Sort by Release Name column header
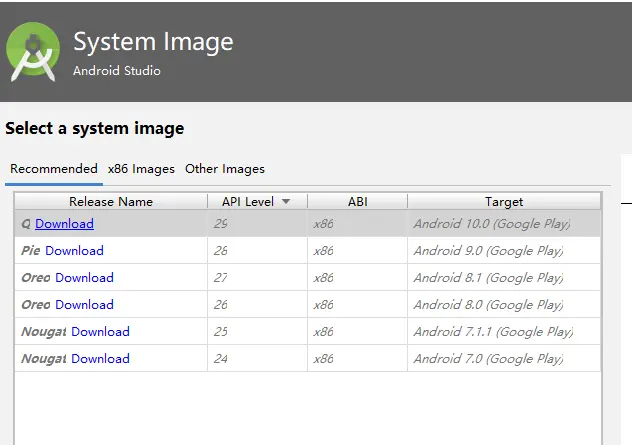632x445 pixels. click(111, 202)
